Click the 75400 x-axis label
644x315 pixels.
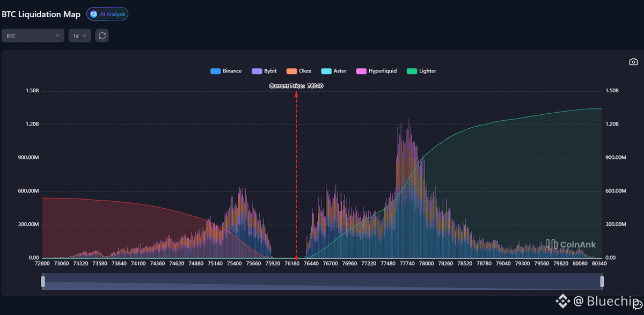[x=235, y=263]
